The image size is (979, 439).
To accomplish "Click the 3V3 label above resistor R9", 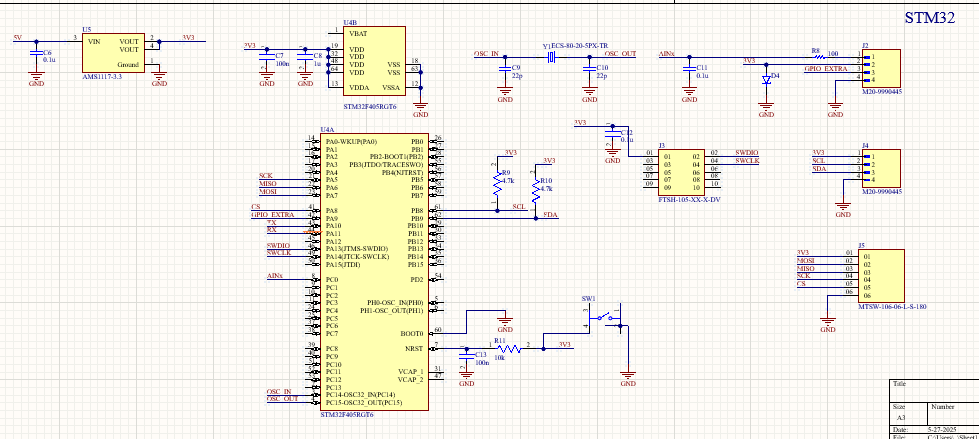I will tap(510, 152).
